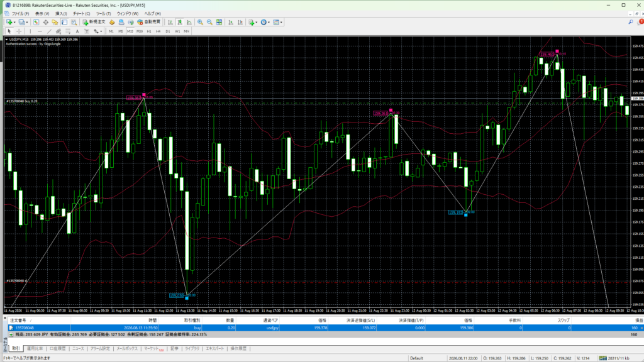The image size is (644, 362).
Task: Open the チャート (C) menu
Action: click(x=81, y=14)
